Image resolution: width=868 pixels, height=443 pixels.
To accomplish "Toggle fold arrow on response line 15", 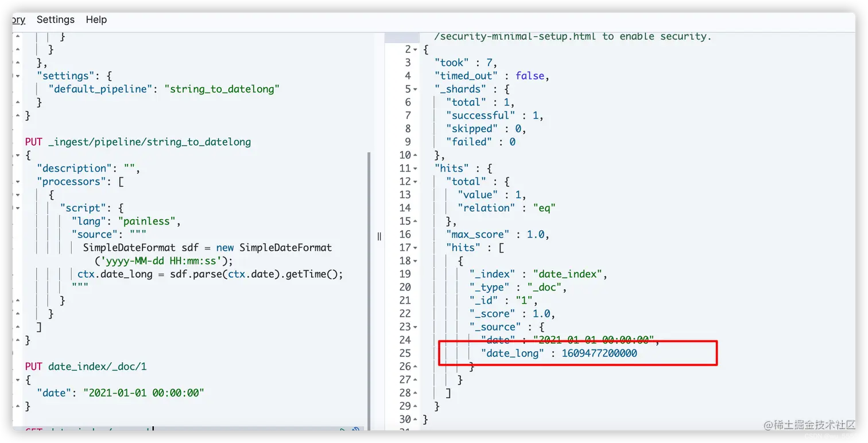I will tap(416, 221).
